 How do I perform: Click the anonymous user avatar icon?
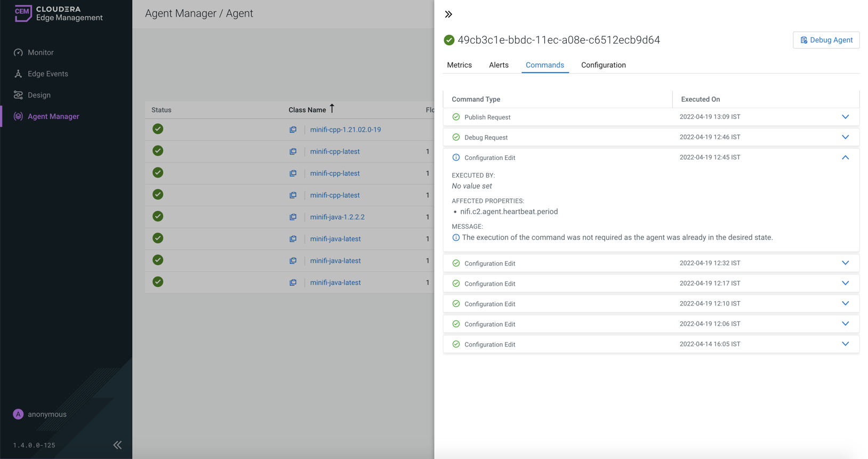[18, 414]
